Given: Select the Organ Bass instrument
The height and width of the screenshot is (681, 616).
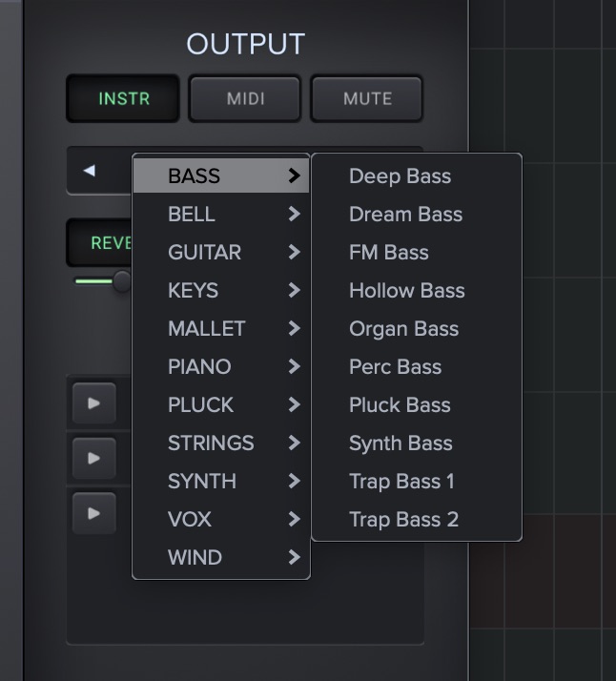Looking at the screenshot, I should tap(403, 329).
